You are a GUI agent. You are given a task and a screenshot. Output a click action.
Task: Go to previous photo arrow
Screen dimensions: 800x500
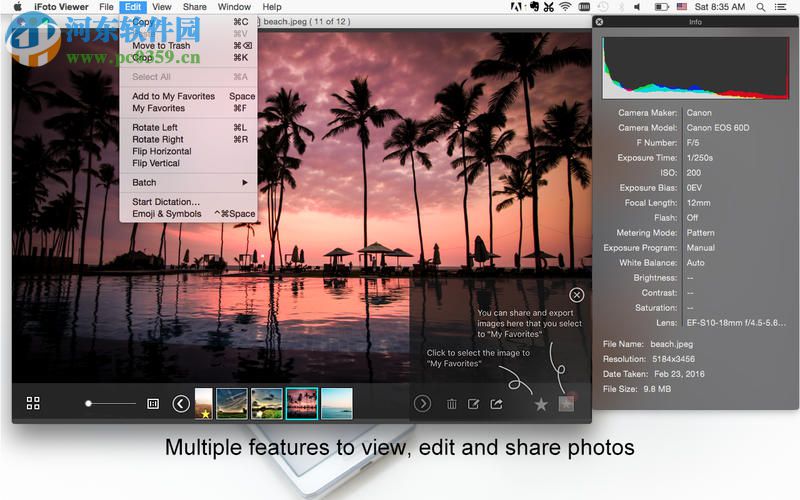[x=181, y=404]
